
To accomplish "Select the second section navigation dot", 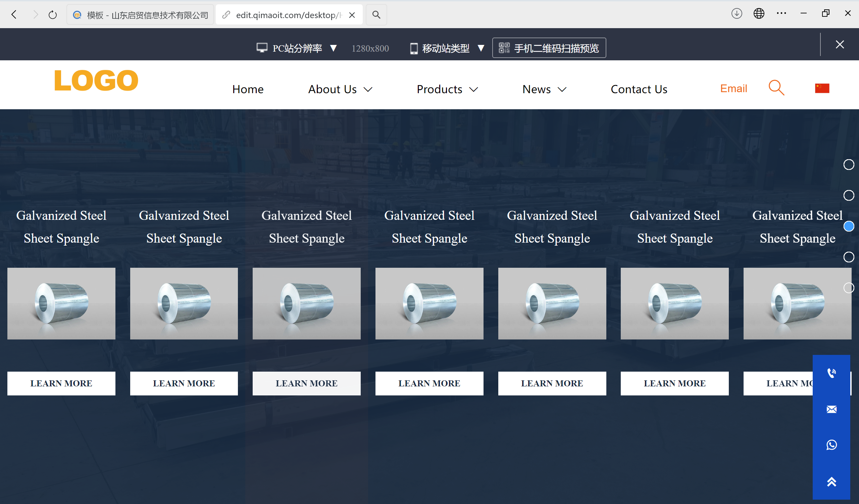I will [849, 195].
